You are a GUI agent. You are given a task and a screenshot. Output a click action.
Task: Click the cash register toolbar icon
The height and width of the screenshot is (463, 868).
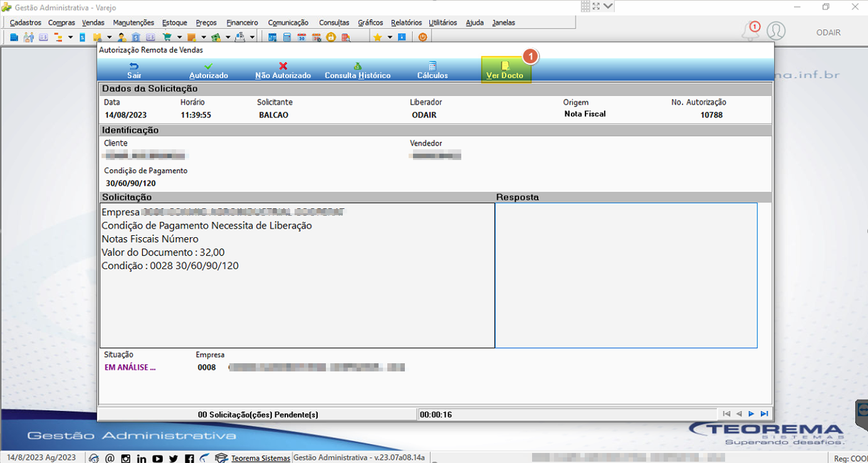[239, 37]
